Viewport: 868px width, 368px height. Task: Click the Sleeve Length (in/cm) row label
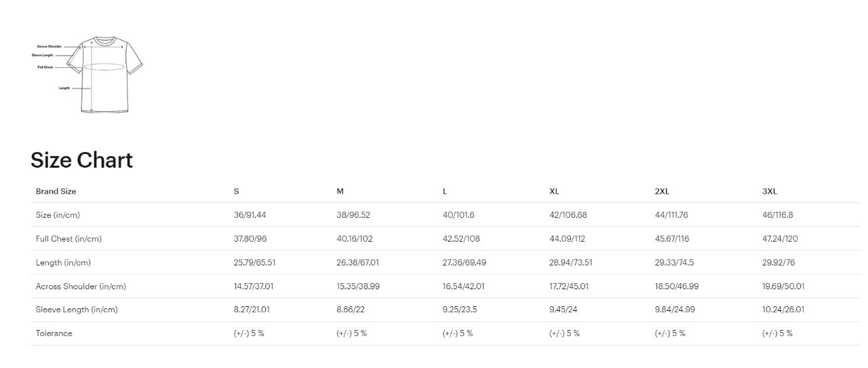pos(77,310)
